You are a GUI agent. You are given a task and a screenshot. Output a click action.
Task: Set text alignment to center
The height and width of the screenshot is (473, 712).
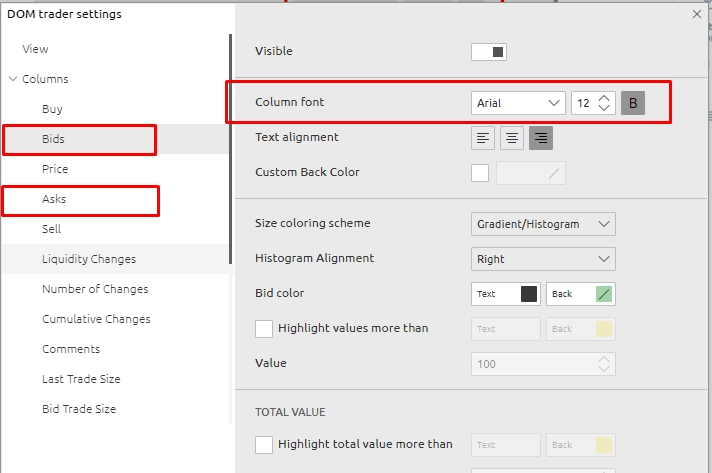tap(512, 138)
